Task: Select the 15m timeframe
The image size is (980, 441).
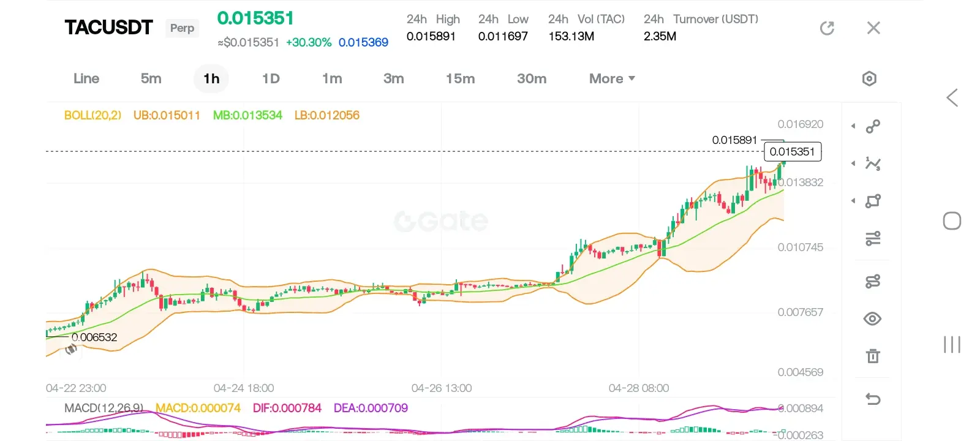Action: point(461,78)
